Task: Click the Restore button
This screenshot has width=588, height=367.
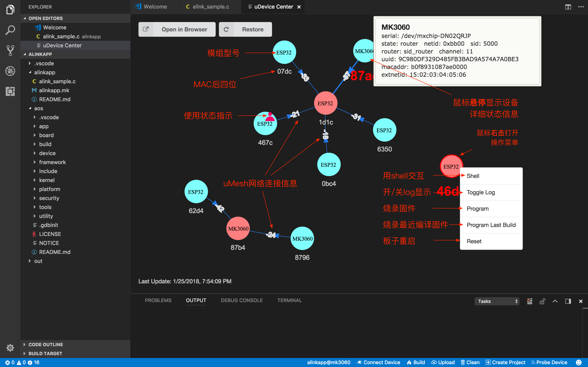Action: (x=245, y=29)
